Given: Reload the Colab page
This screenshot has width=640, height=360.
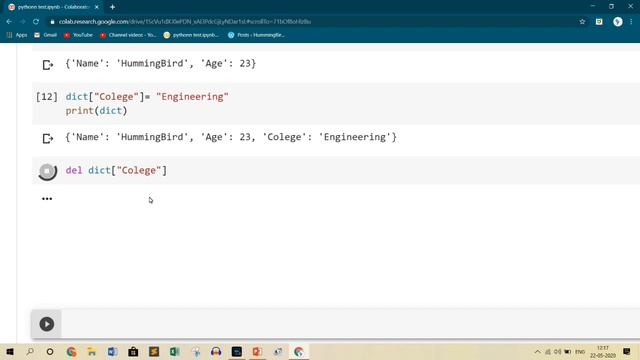Looking at the screenshot, I should [x=36, y=22].
